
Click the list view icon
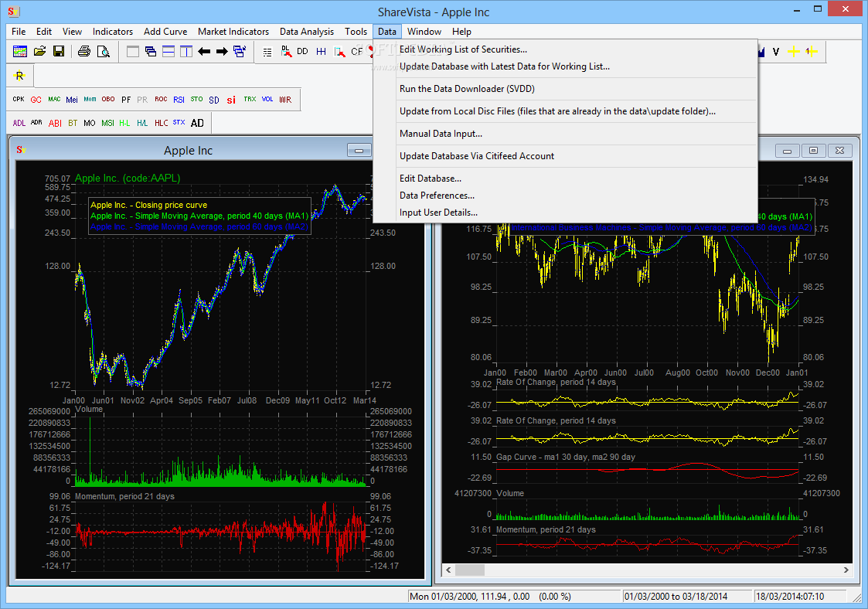coord(267,52)
